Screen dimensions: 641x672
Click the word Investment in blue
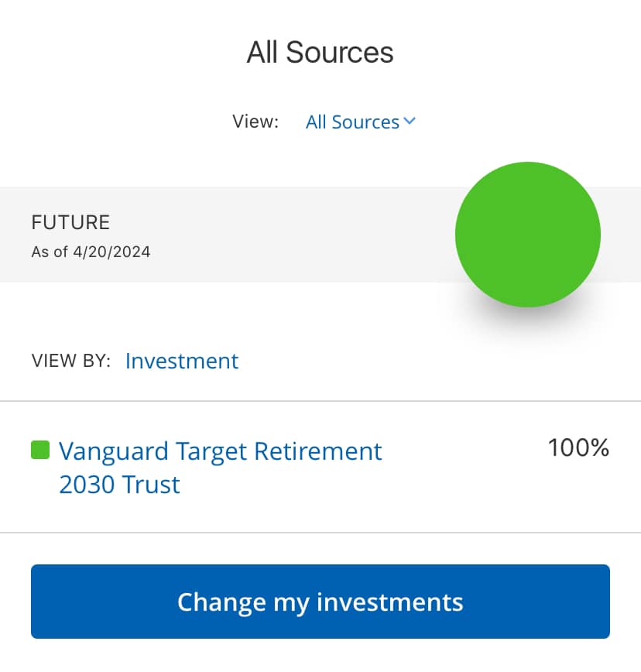pyautogui.click(x=182, y=361)
